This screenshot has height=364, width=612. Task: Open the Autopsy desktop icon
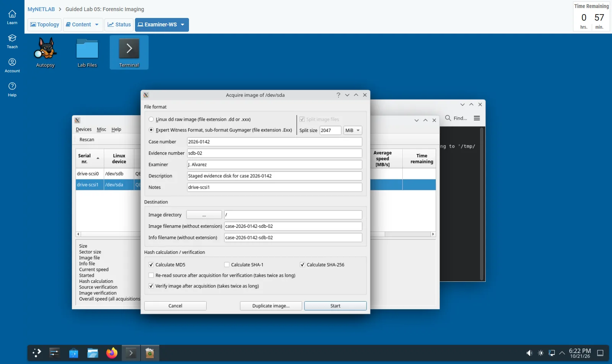pos(46,52)
